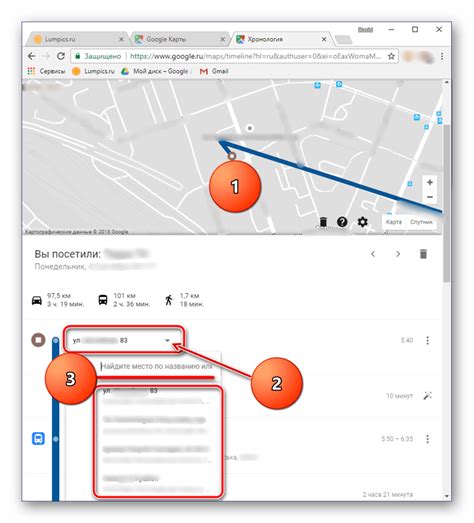Open the Сервисы apps shortcut
Screen dimensions: 474x523
pos(46,71)
